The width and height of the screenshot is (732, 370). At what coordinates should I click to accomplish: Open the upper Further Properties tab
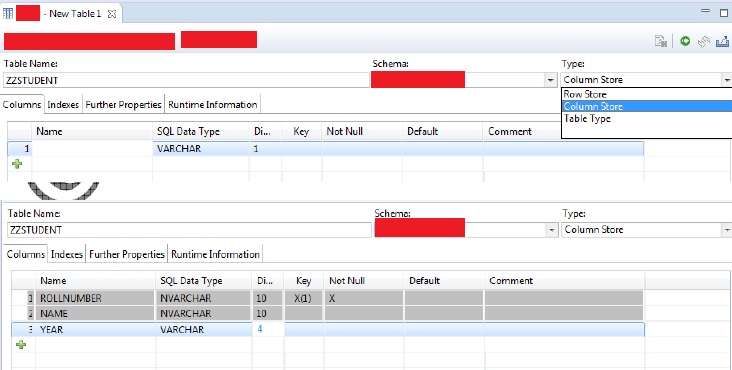point(123,105)
